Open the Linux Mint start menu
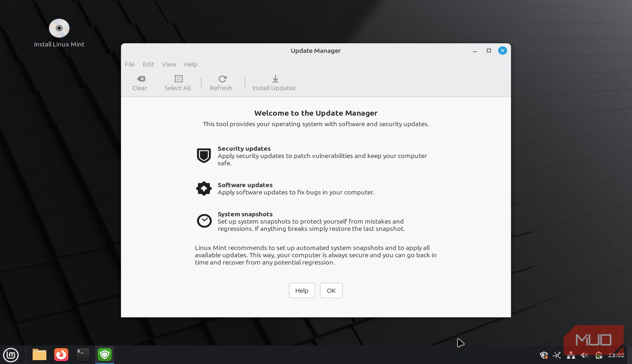The image size is (632, 364). click(x=11, y=355)
